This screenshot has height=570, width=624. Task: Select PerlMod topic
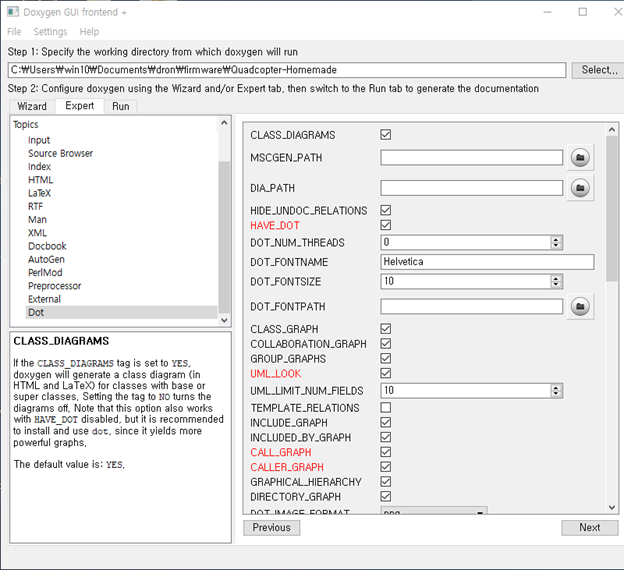pyautogui.click(x=45, y=273)
